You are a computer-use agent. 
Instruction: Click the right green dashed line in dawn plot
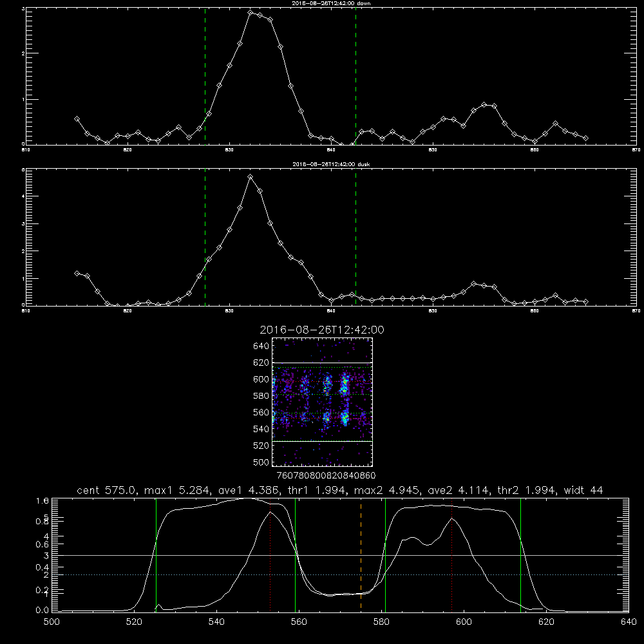[355, 76]
